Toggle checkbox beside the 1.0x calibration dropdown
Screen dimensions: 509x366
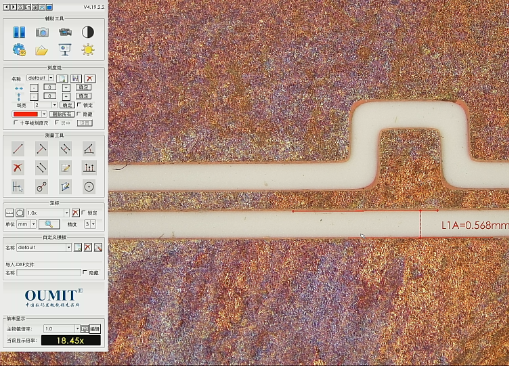(x=84, y=212)
